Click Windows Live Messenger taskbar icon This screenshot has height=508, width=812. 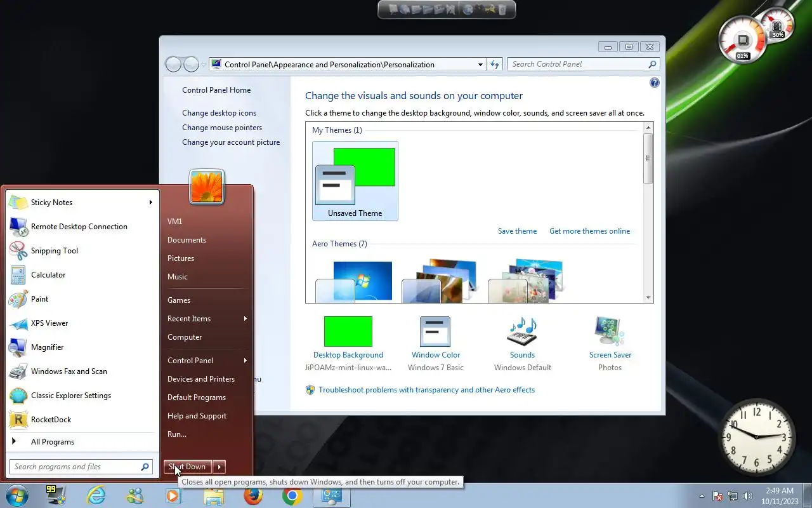(135, 495)
